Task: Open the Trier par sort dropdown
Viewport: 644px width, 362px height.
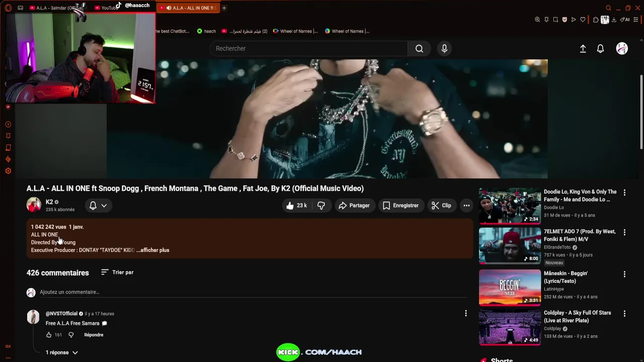Action: pos(117,272)
